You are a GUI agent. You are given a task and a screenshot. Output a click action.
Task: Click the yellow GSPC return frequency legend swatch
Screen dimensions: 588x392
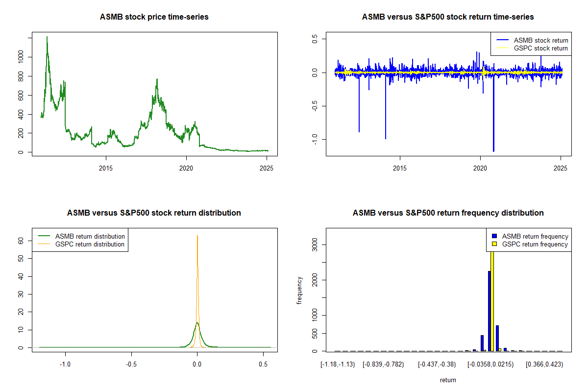pos(494,244)
